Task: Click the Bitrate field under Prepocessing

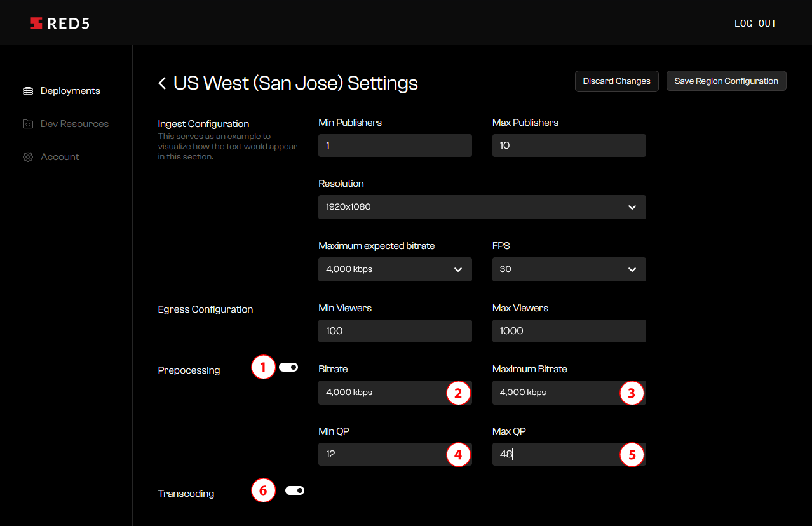Action: [395, 393]
